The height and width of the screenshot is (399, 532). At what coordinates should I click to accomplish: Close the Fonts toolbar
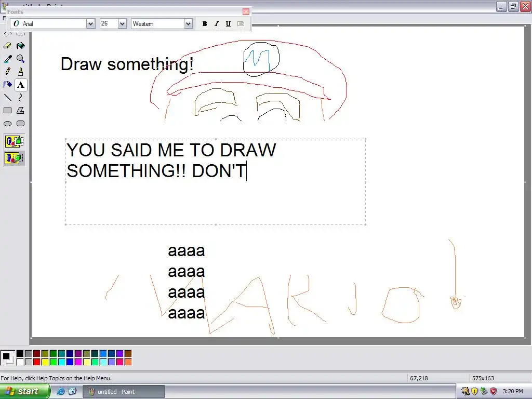click(246, 11)
